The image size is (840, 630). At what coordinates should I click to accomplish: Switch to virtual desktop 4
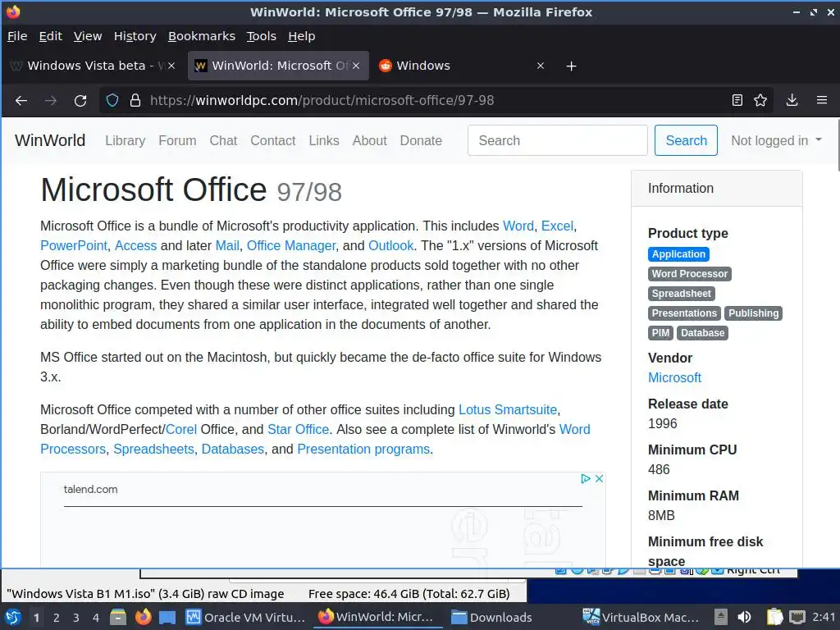[96, 618]
